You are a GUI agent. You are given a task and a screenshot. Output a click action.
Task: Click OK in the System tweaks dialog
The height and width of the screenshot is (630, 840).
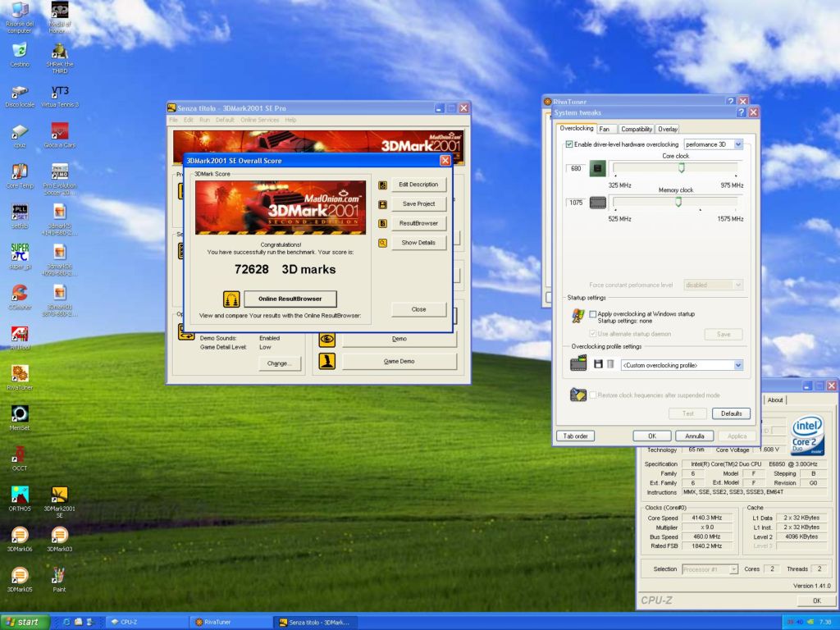[652, 436]
